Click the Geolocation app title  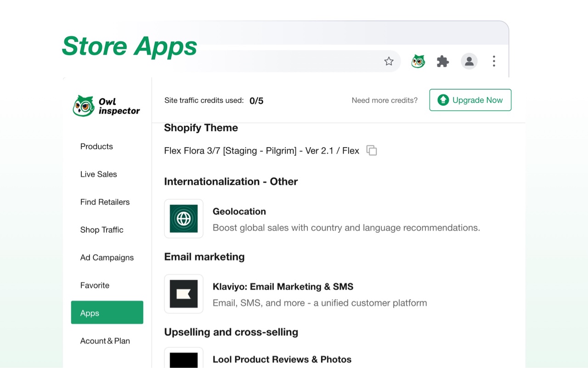point(239,211)
